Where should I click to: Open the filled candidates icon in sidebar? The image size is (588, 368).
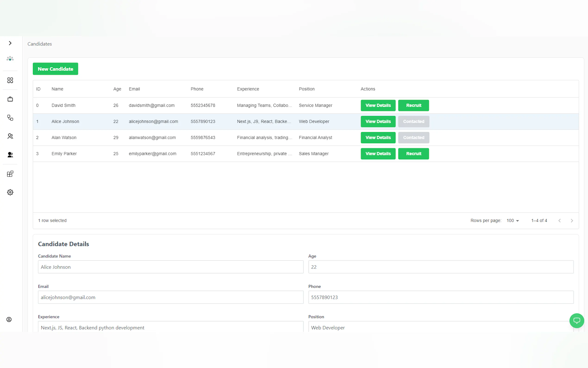[x=10, y=155]
